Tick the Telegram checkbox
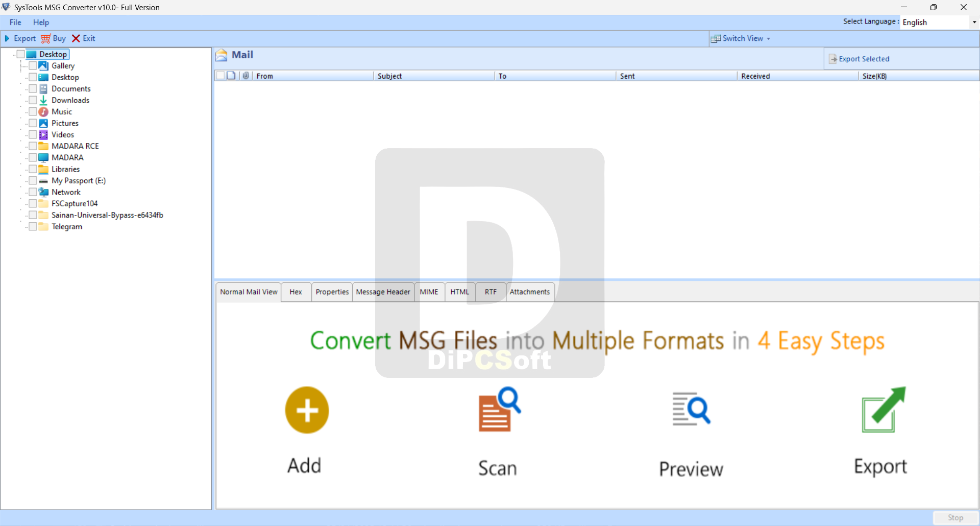Viewport: 980px width, 526px height. click(x=33, y=227)
